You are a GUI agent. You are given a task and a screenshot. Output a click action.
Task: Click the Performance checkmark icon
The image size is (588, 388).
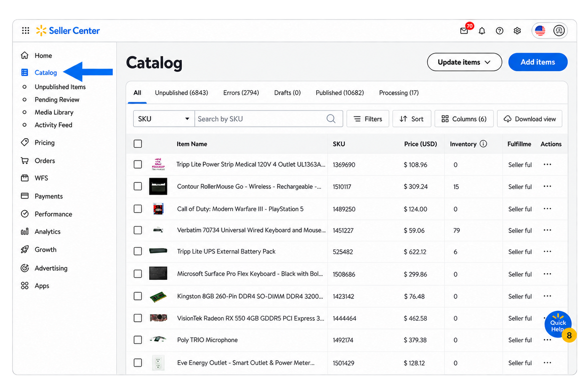[x=25, y=214]
